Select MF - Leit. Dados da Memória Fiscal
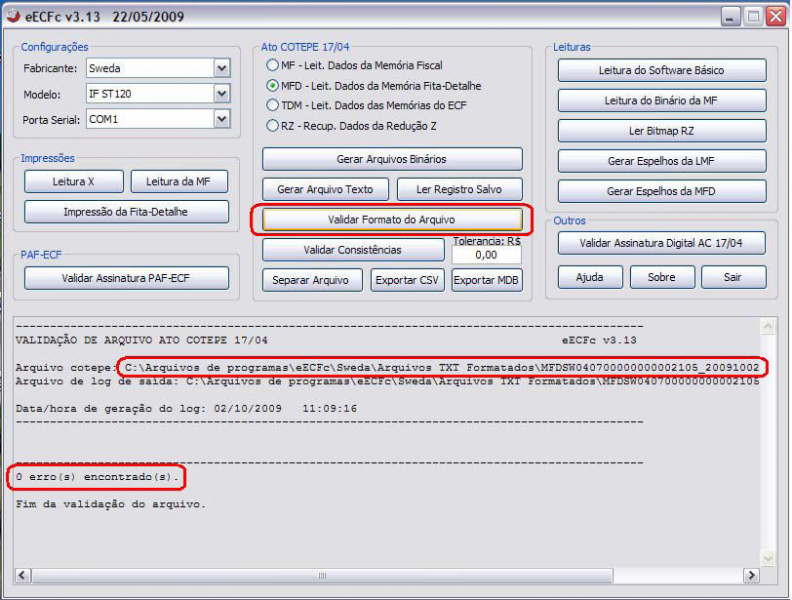 click(x=273, y=65)
